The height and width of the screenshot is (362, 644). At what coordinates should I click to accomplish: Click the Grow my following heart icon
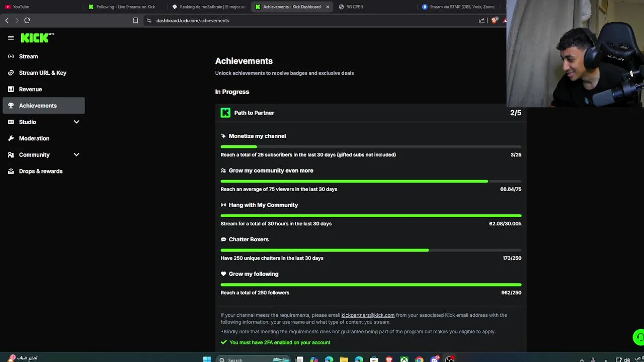[223, 274]
